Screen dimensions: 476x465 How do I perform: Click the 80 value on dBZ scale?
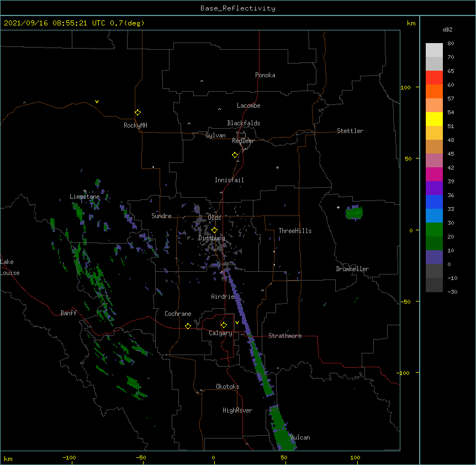pyautogui.click(x=451, y=43)
